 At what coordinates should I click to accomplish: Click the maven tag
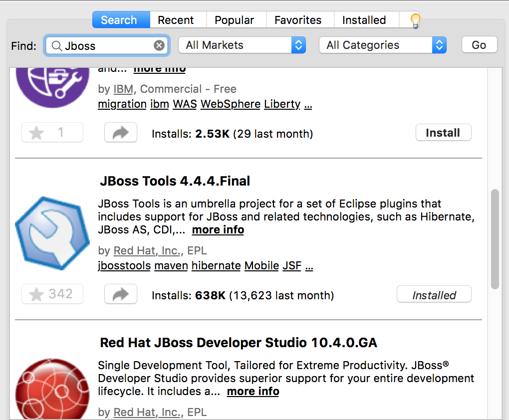(171, 265)
